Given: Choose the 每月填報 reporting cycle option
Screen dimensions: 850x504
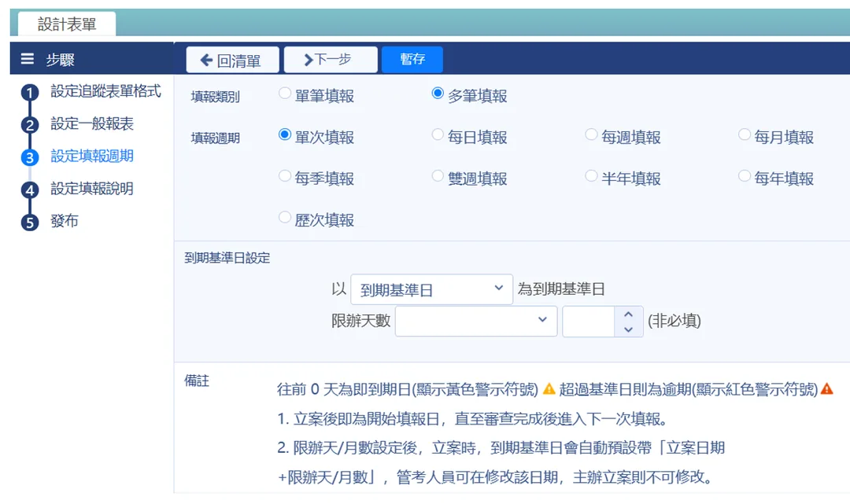Looking at the screenshot, I should tap(745, 134).
